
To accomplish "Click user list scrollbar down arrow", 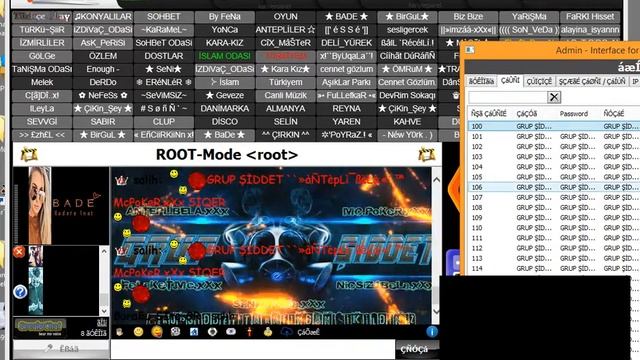I will tap(104, 311).
